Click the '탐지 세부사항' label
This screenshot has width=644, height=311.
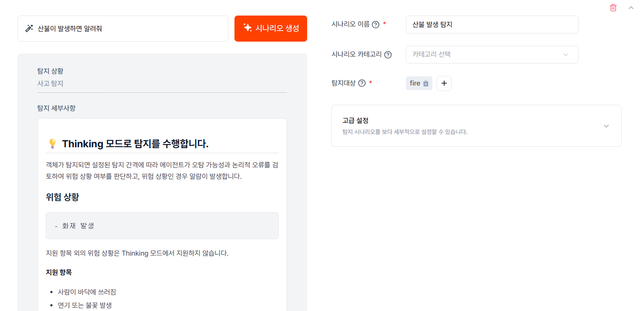[57, 108]
